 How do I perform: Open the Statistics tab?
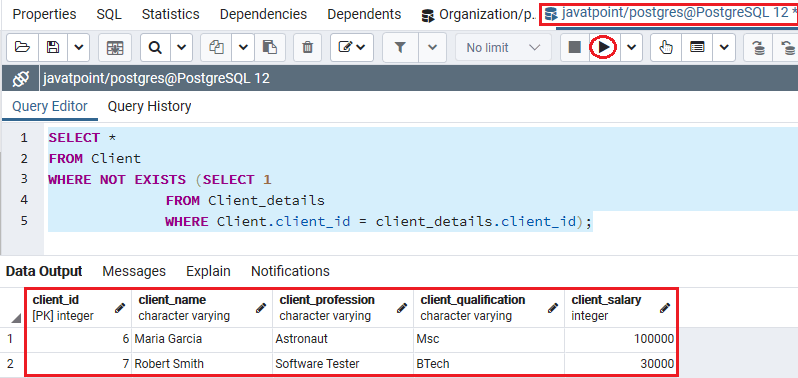coord(170,14)
